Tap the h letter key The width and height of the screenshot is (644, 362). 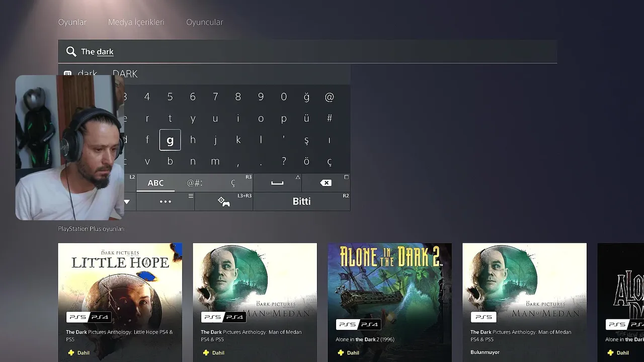tap(193, 140)
